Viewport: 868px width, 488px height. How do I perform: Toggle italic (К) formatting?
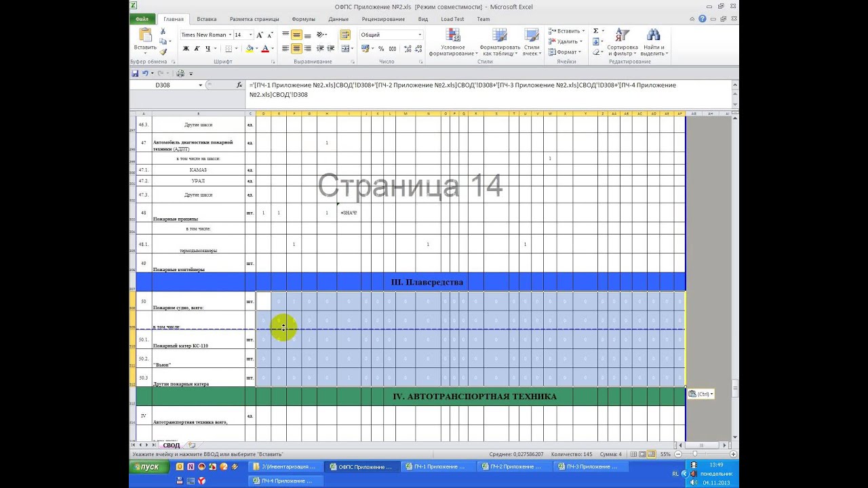tap(197, 49)
